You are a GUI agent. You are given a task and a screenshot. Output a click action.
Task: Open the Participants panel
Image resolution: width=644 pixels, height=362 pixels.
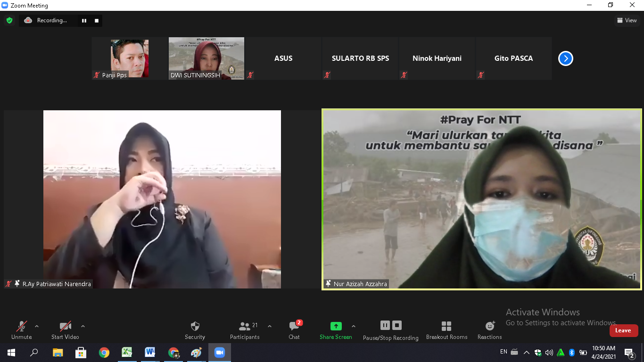(245, 330)
